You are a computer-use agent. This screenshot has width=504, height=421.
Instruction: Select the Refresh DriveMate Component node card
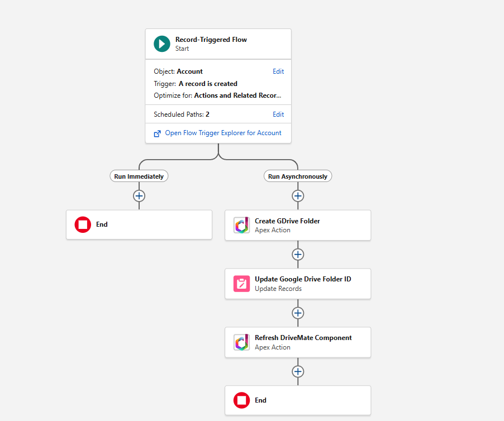coord(298,342)
